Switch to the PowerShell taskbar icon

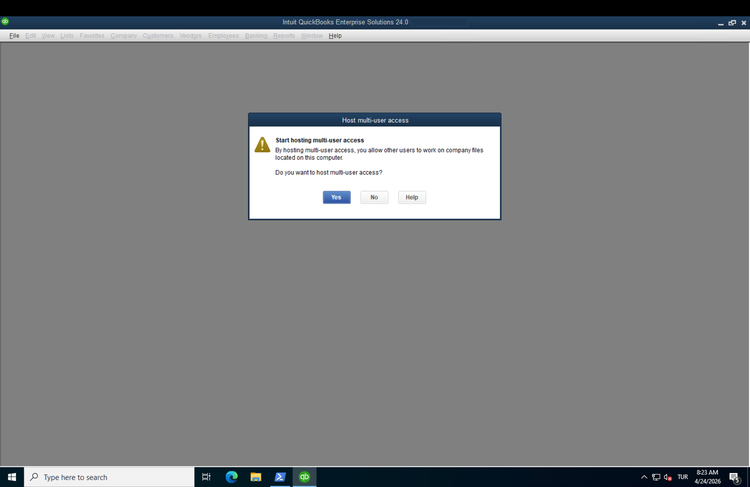280,477
